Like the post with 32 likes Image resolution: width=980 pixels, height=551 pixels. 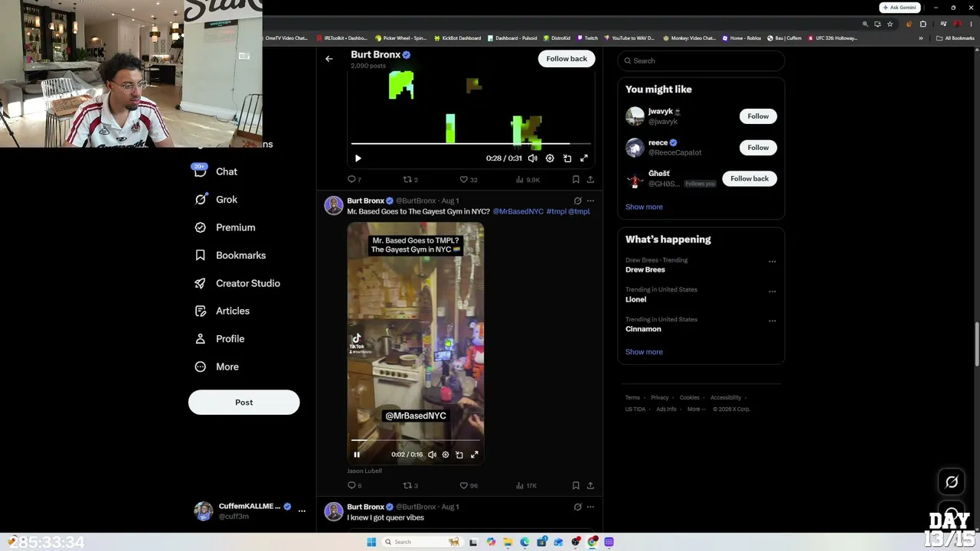coord(468,180)
